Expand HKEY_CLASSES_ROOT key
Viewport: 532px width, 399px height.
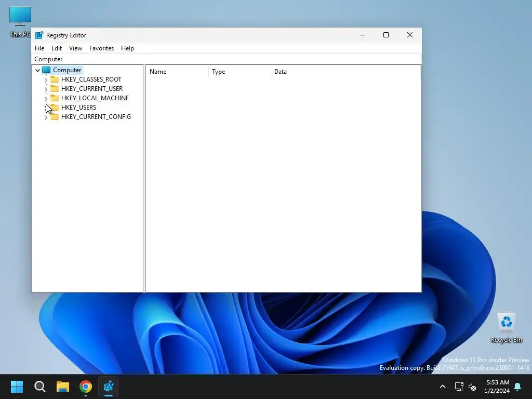pyautogui.click(x=46, y=79)
